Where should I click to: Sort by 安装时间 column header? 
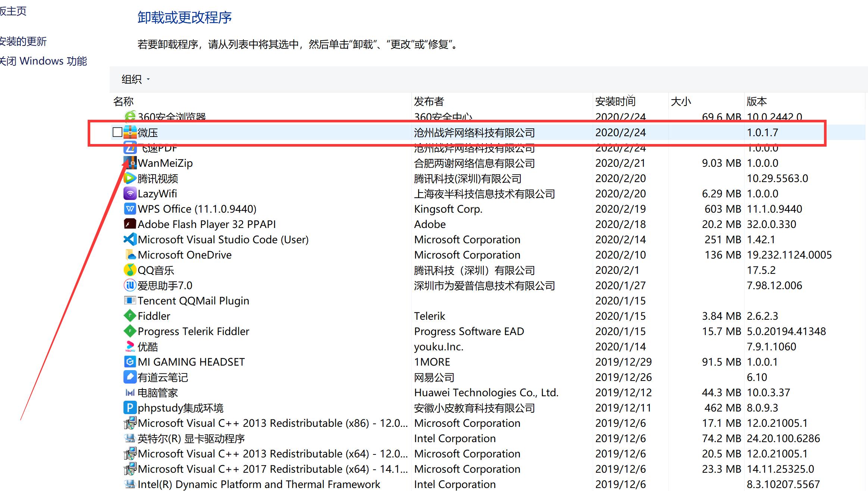615,101
